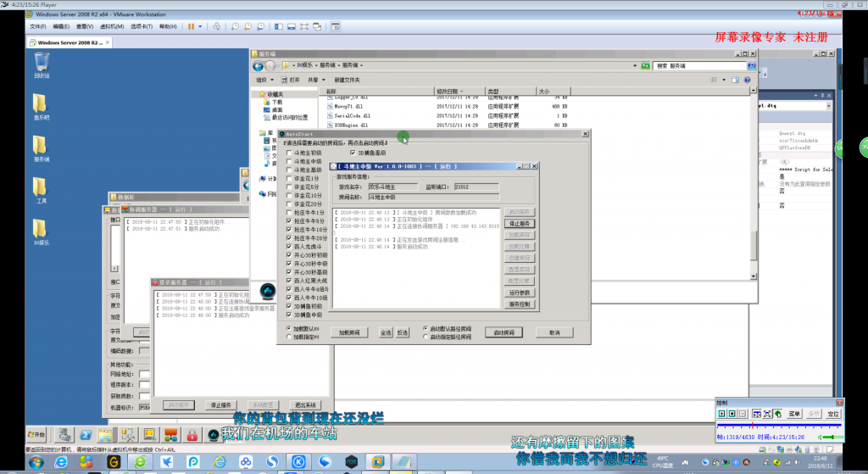Screen dimensions: 868x474
Task: Open the 虚拟机(M) menu
Action: click(x=112, y=26)
